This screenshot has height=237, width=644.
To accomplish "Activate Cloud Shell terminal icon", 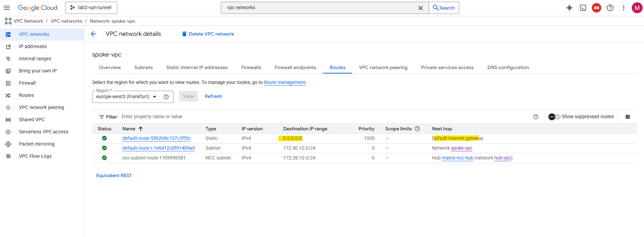I will (583, 8).
